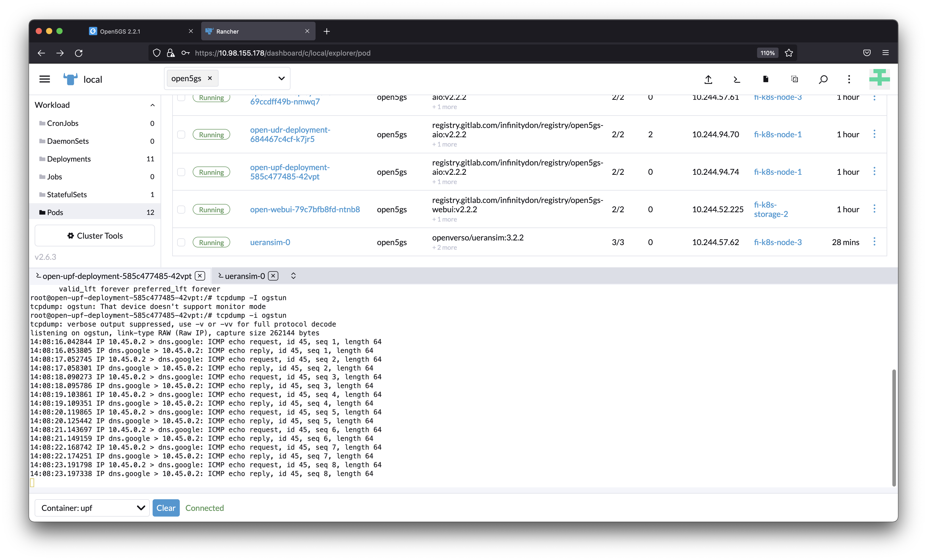Open open-upf-deployment-585c477485-42vpt pod link
This screenshot has height=560, width=927.
click(x=290, y=171)
